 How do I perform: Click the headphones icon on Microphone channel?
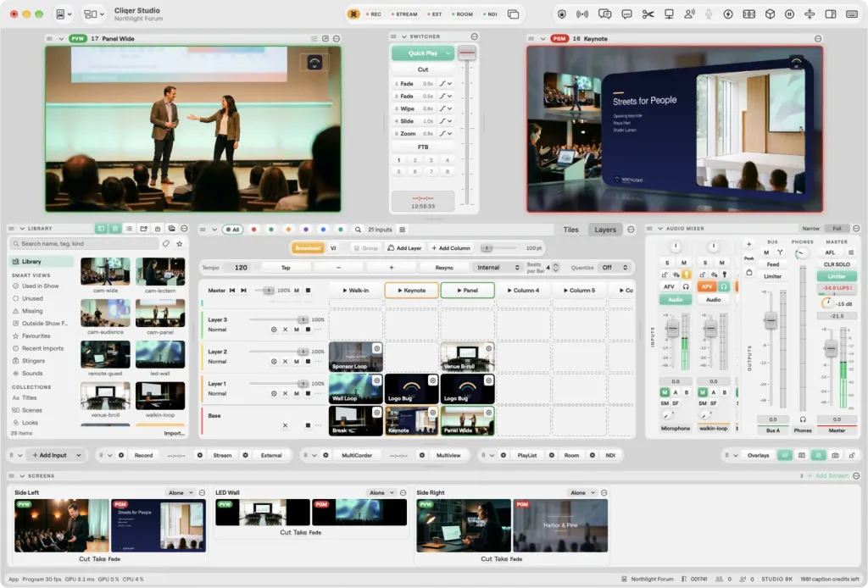(686, 286)
